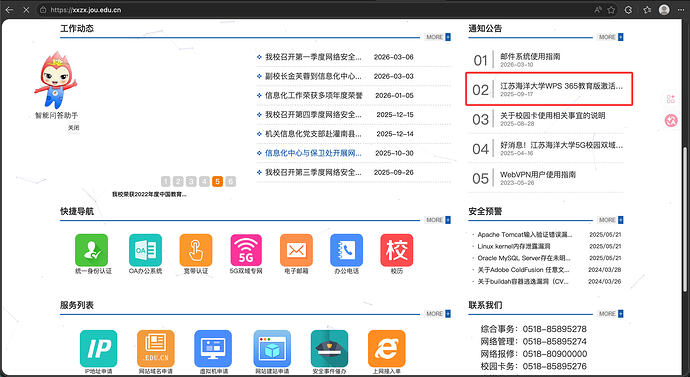Open news 机关信息化党支部赴灌南县
The image size is (690, 377).
click(x=313, y=134)
